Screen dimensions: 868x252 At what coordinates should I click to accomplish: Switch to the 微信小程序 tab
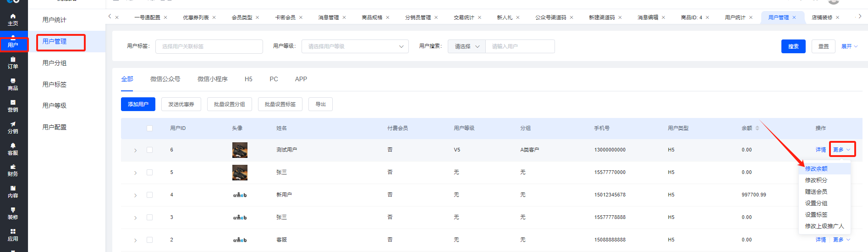tap(212, 79)
